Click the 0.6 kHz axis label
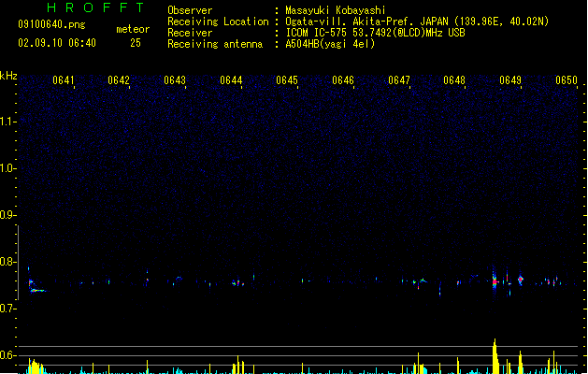This screenshot has height=374, width=588. point(7,355)
